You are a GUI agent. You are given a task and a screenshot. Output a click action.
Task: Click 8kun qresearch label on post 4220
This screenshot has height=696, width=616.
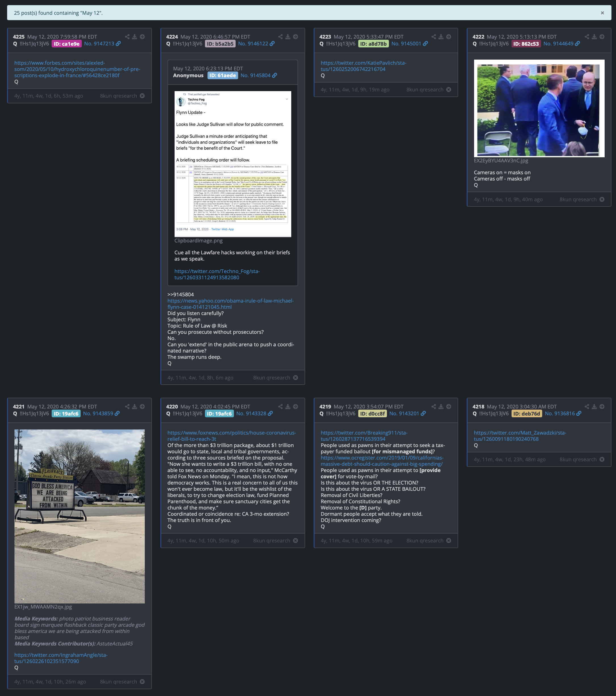[x=271, y=541]
